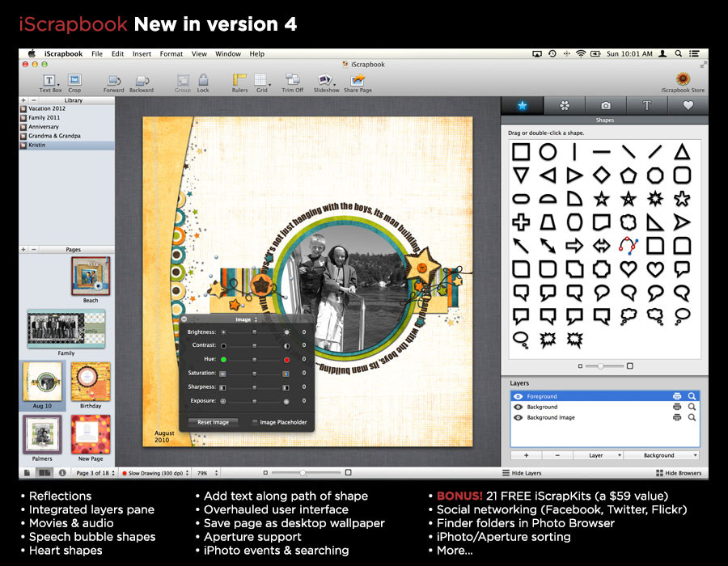Toggle Rulers on the canvas
The width and height of the screenshot is (728, 566).
239,83
